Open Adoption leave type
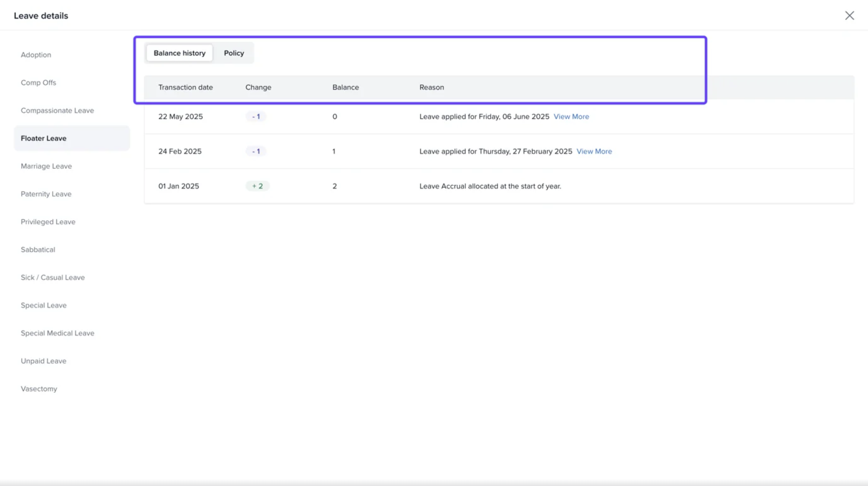This screenshot has height=486, width=868. [36, 55]
